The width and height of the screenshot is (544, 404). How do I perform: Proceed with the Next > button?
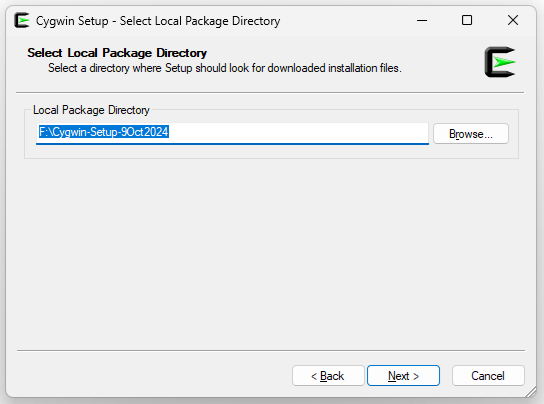pos(403,376)
